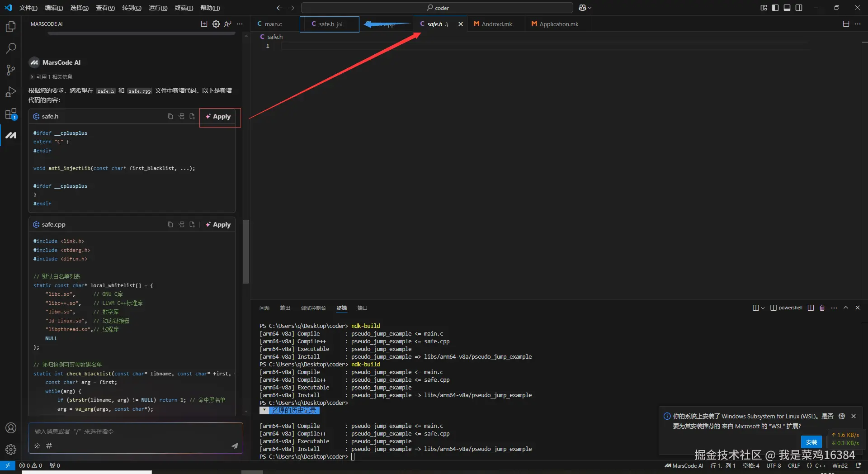The height and width of the screenshot is (474, 868).
Task: Open terminal panel more actions
Action: pos(834,308)
